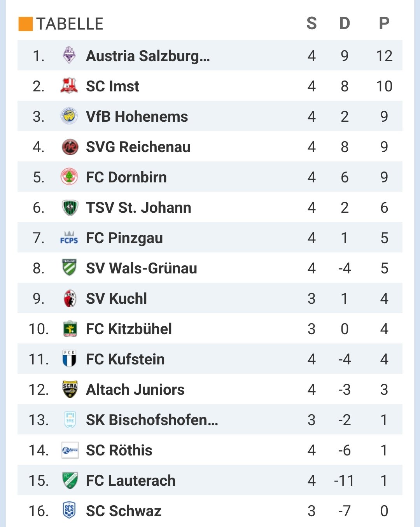Click the TABELLE heading
The height and width of the screenshot is (527, 420).
point(70,24)
